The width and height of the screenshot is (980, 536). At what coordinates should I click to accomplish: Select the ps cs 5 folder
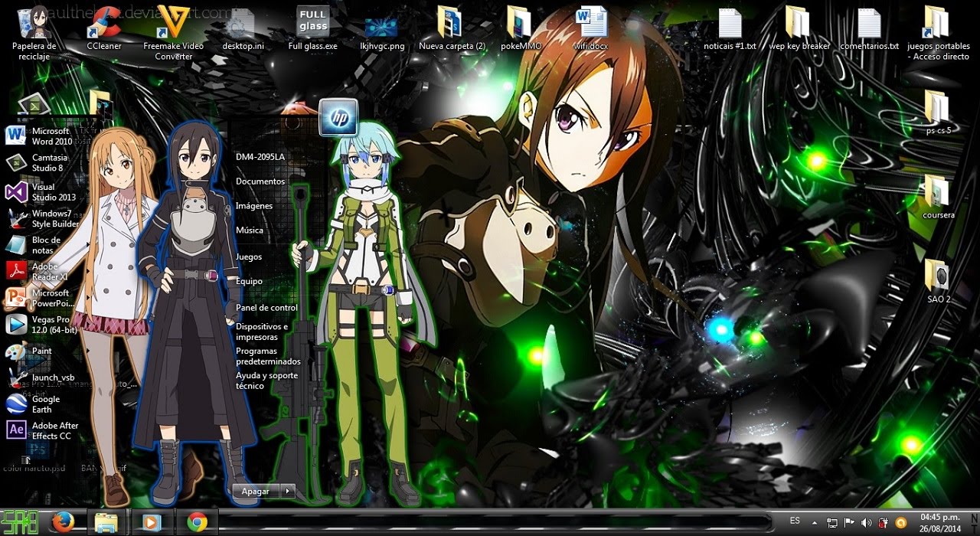point(938,113)
